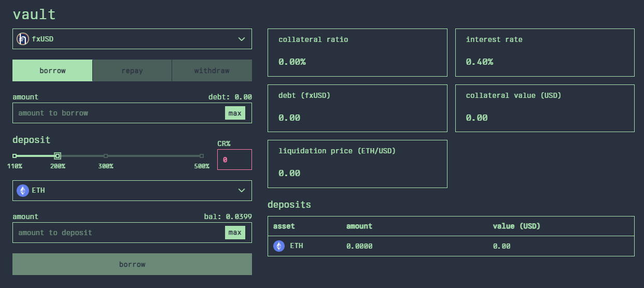Expand the fxUSD dropdown using its chevron arrow
Screen dimensions: 644x288
tap(241, 39)
